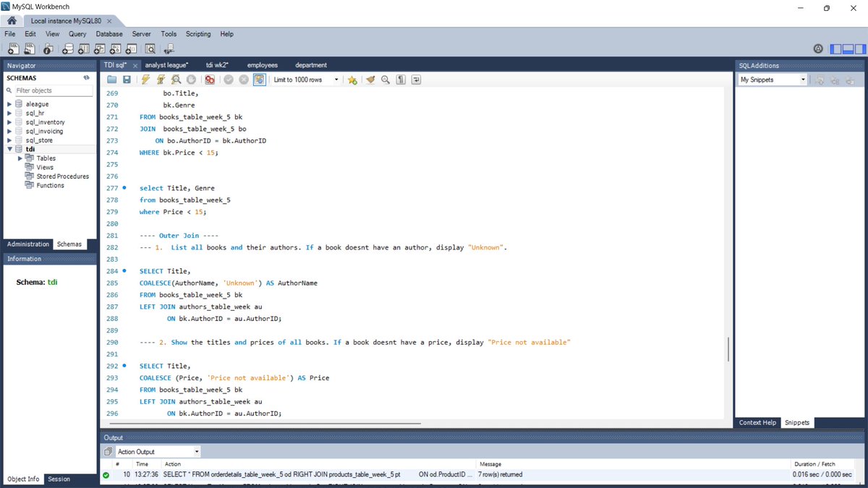Screen dimensions: 868x488
Task: Beautify the SQL script with broom icon
Action: click(x=370, y=80)
